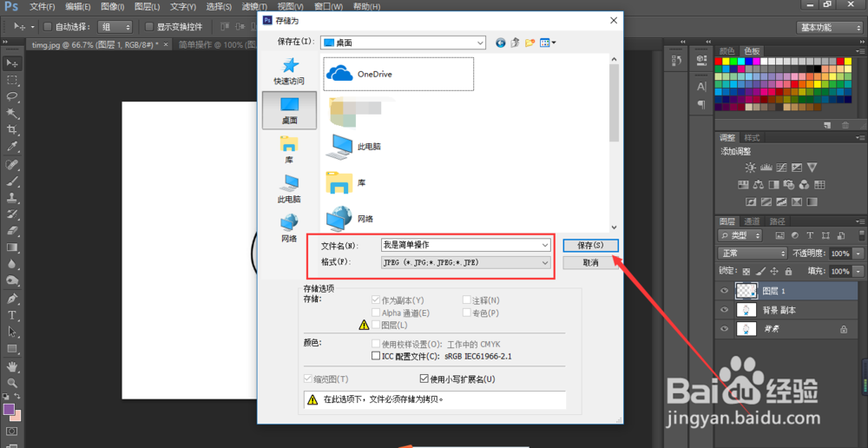Select the Gradient tool
Viewport: 868px width, 448px height.
click(x=12, y=247)
